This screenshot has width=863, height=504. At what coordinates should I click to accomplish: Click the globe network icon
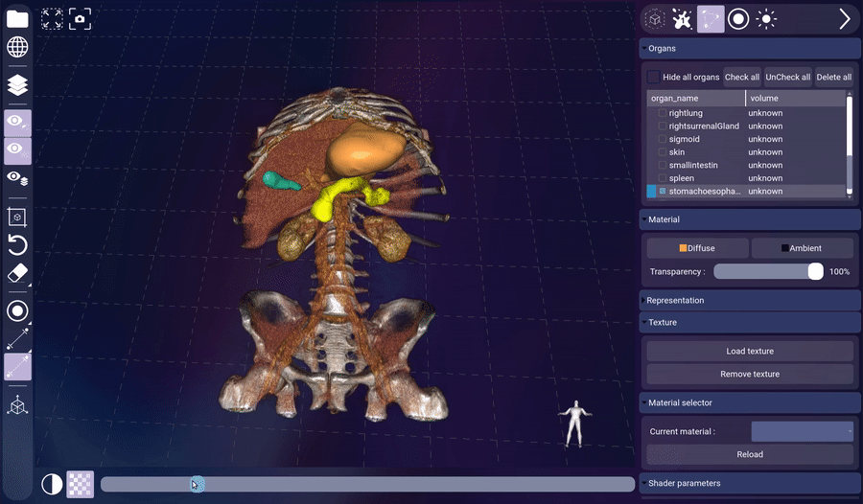pyautogui.click(x=17, y=47)
